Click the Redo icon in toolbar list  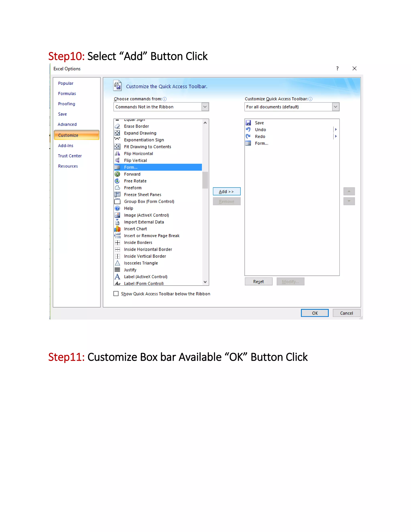pos(248,136)
